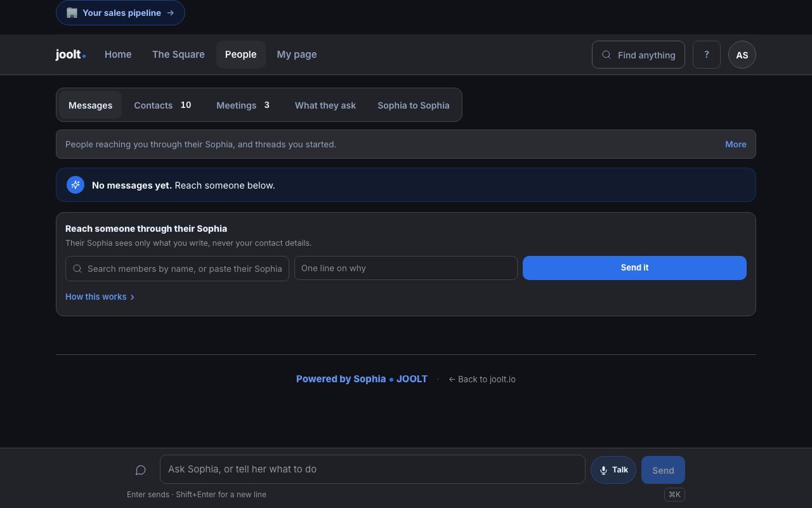This screenshot has height=508, width=812.
Task: Click into the One line on why field
Action: coord(406,268)
